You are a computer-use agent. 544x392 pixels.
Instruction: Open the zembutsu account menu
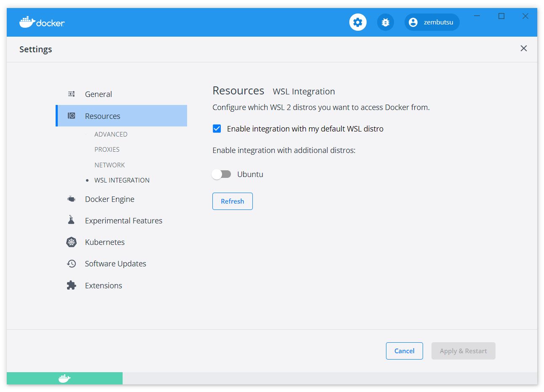click(432, 22)
